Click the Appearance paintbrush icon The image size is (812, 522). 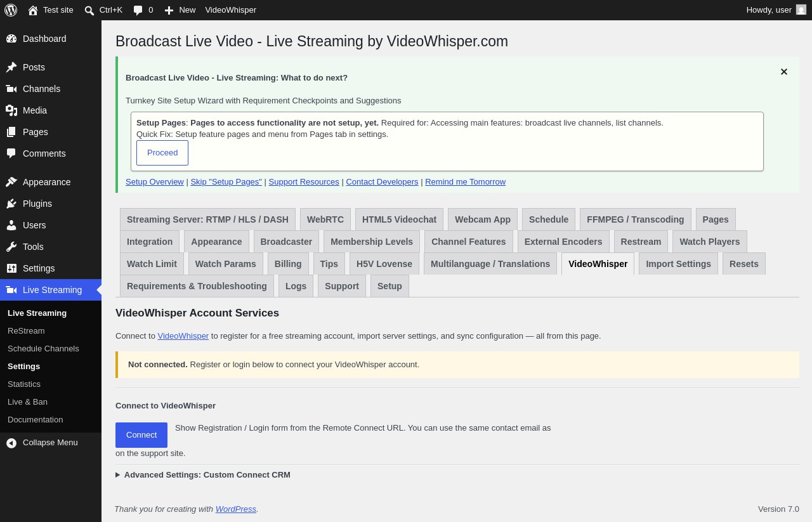11,182
